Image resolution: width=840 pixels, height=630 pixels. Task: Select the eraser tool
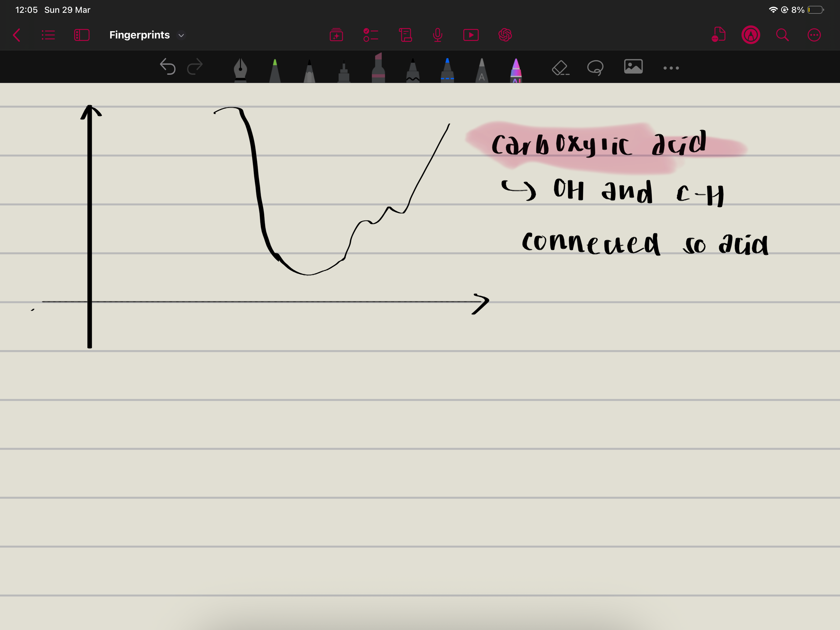pyautogui.click(x=560, y=68)
